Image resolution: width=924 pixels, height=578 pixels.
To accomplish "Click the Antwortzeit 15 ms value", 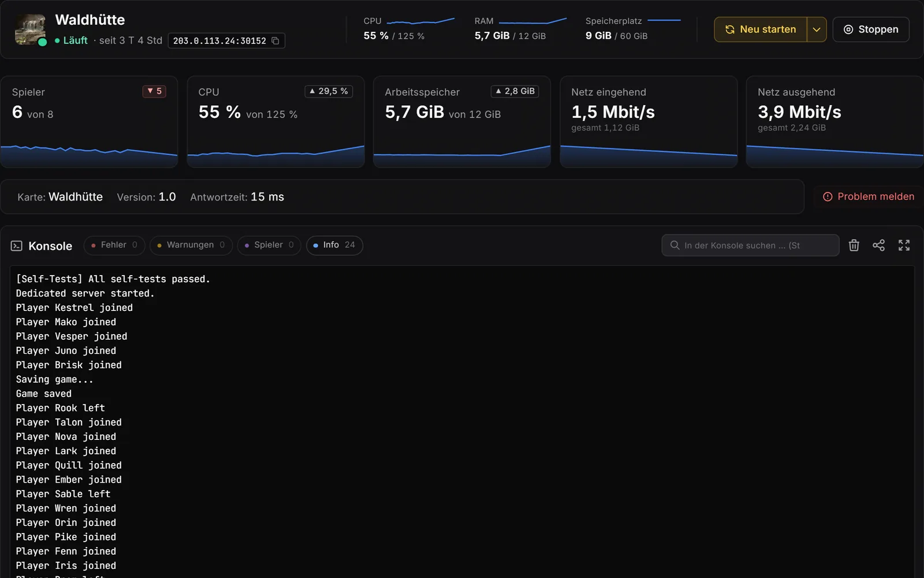I will coord(267,197).
